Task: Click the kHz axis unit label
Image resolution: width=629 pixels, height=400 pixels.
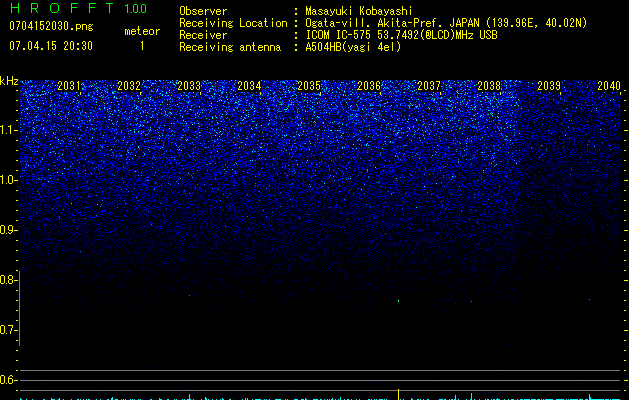Action: click(9, 81)
